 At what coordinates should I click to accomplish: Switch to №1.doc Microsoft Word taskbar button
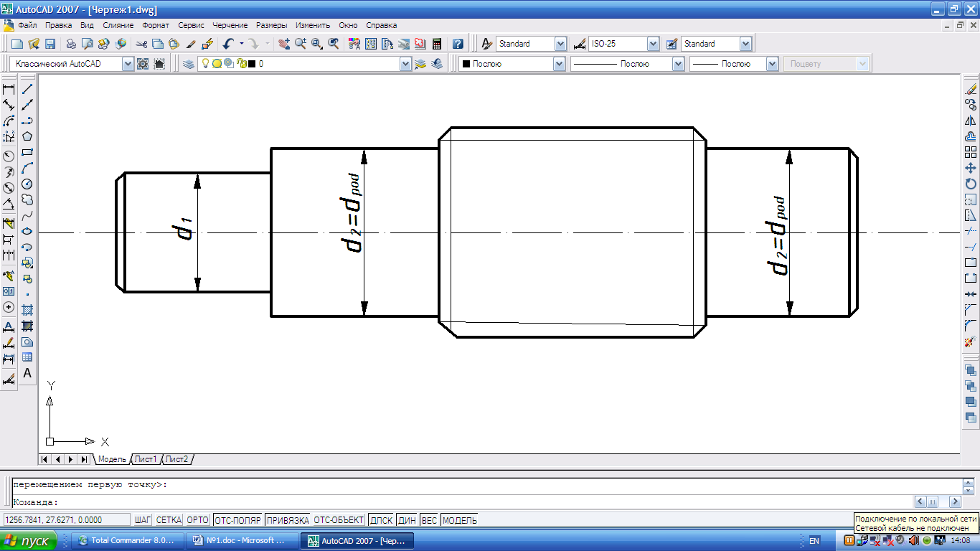(x=241, y=541)
